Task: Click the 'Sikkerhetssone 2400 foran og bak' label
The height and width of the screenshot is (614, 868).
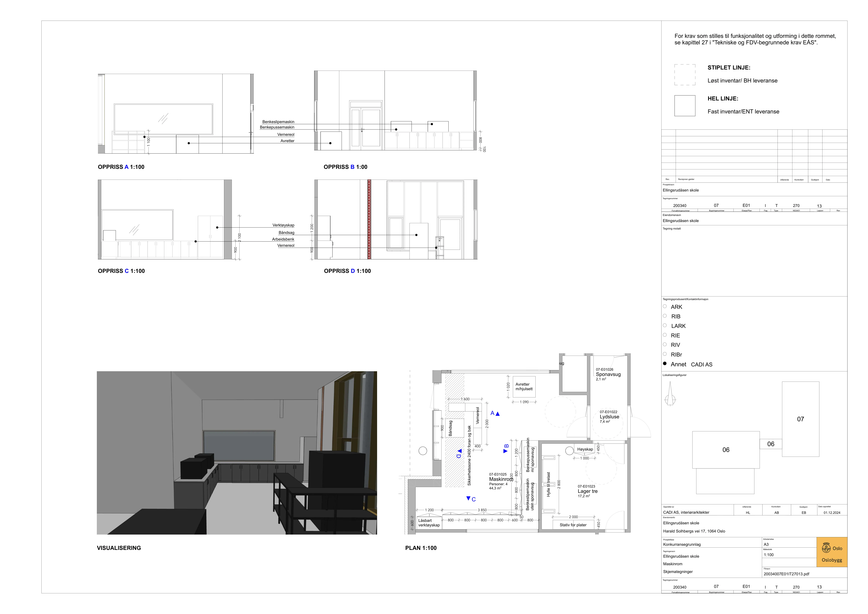Action: coord(469,456)
